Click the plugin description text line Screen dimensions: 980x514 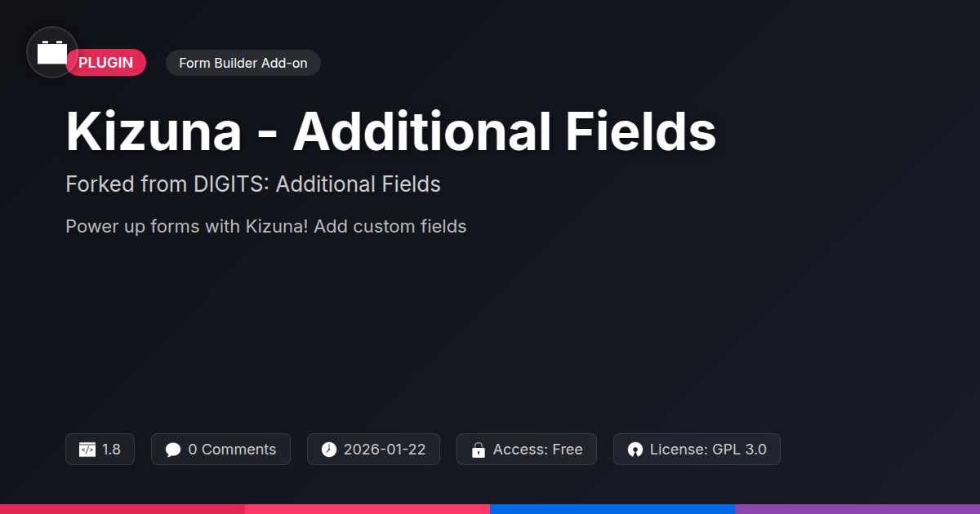coord(266,227)
